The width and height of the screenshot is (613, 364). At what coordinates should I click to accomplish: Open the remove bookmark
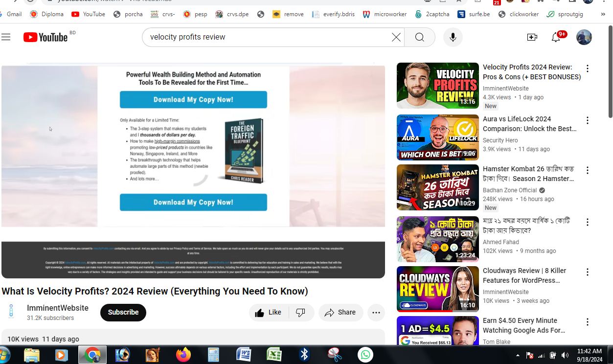tap(288, 14)
